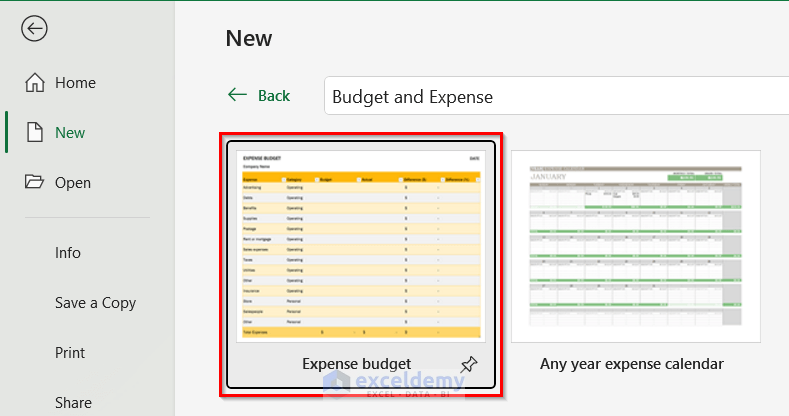Viewport: 789px width, 416px height.
Task: Open the Print page
Action: [70, 352]
